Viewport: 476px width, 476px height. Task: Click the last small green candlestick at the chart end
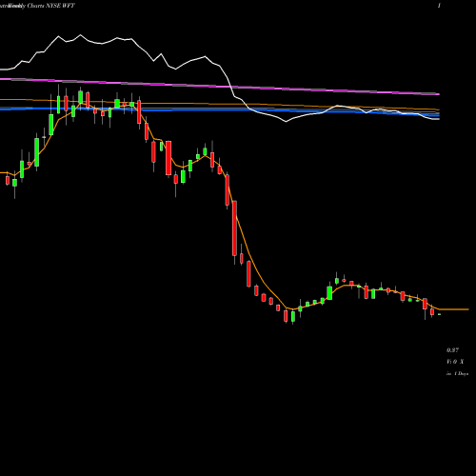pyautogui.click(x=440, y=314)
